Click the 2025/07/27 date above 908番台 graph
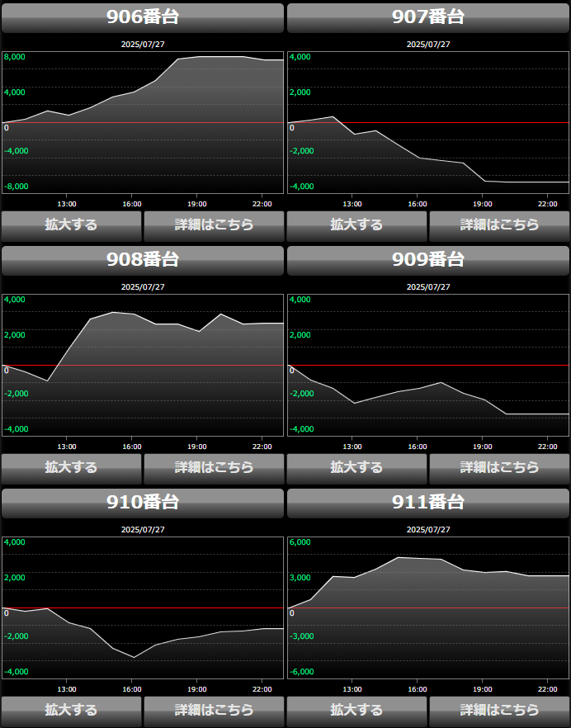 (143, 287)
